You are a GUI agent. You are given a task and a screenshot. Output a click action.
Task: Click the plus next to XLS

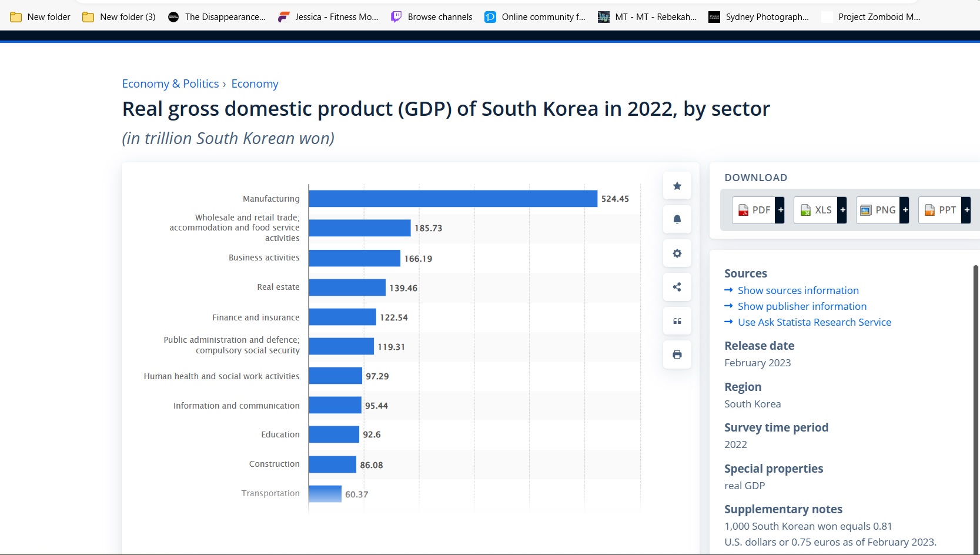[x=842, y=210]
